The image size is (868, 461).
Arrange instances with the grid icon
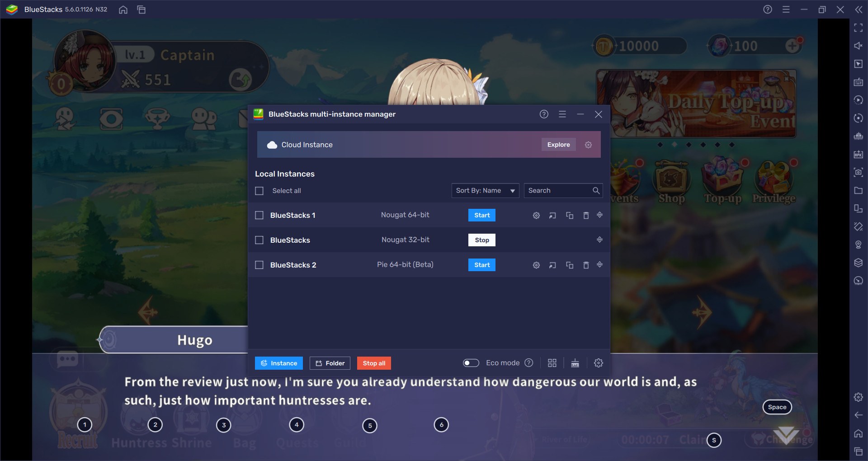pos(552,363)
